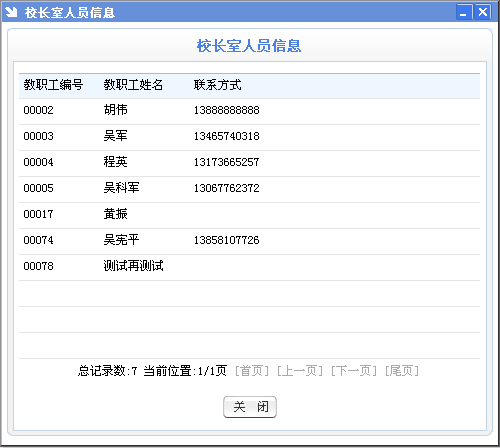Select staff number 00003 row

tap(249, 137)
